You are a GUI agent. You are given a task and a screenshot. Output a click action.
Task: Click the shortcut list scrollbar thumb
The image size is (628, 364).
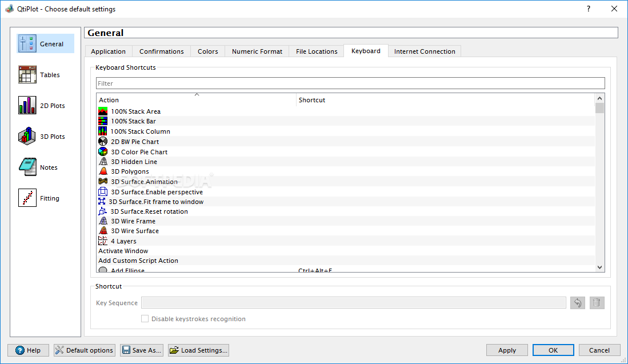point(599,108)
